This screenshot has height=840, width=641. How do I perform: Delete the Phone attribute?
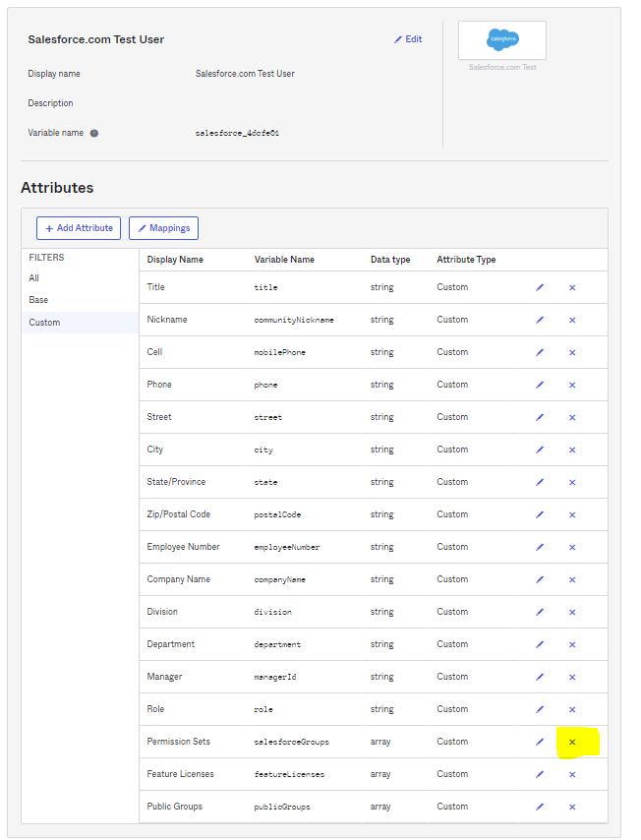pos(572,386)
